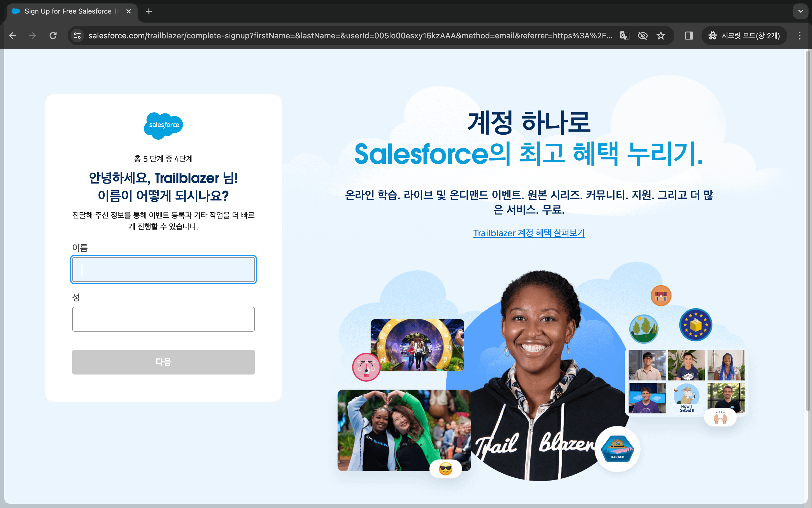Click the translate page icon
812x508 pixels.
[x=625, y=36]
